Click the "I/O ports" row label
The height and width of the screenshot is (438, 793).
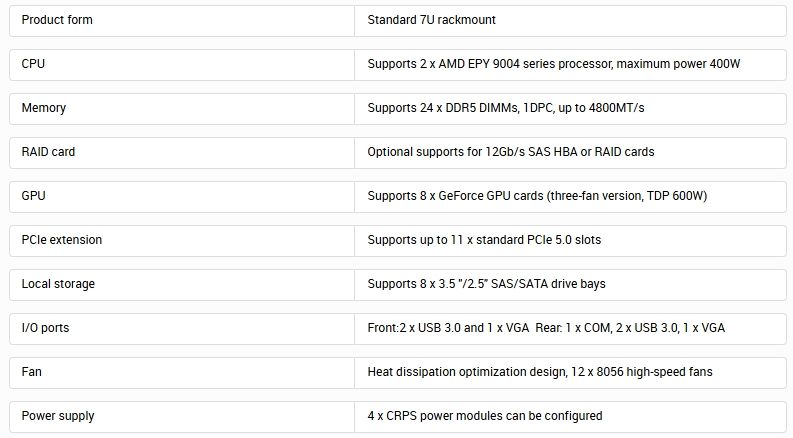click(45, 328)
